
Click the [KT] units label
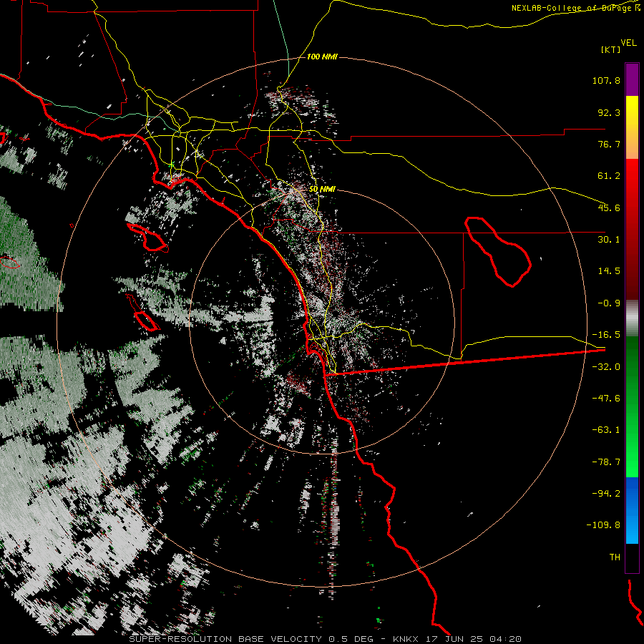[x=611, y=49]
